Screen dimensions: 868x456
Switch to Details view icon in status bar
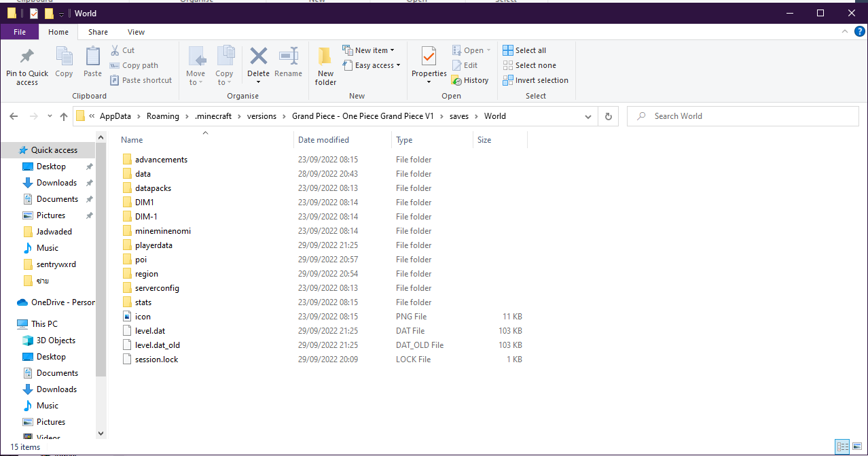(843, 446)
